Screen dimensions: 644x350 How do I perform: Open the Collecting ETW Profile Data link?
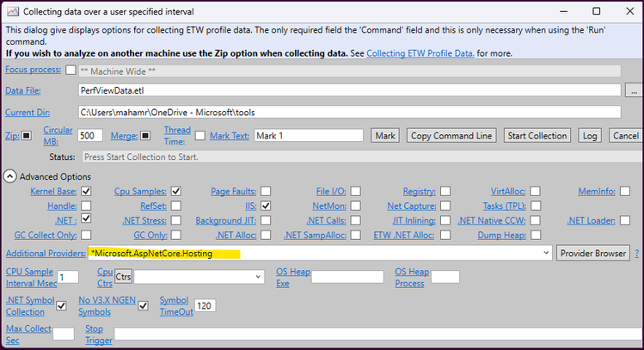pyautogui.click(x=420, y=53)
